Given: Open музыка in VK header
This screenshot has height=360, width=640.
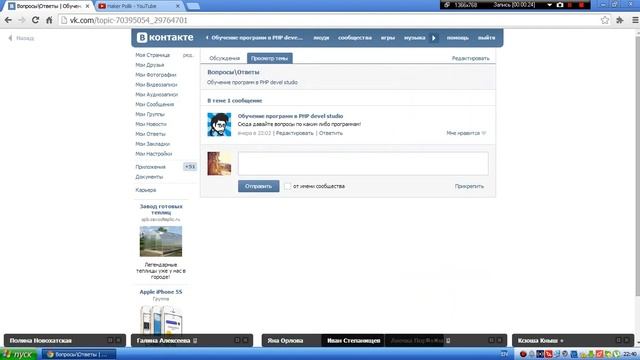Looking at the screenshot, I should [414, 38].
